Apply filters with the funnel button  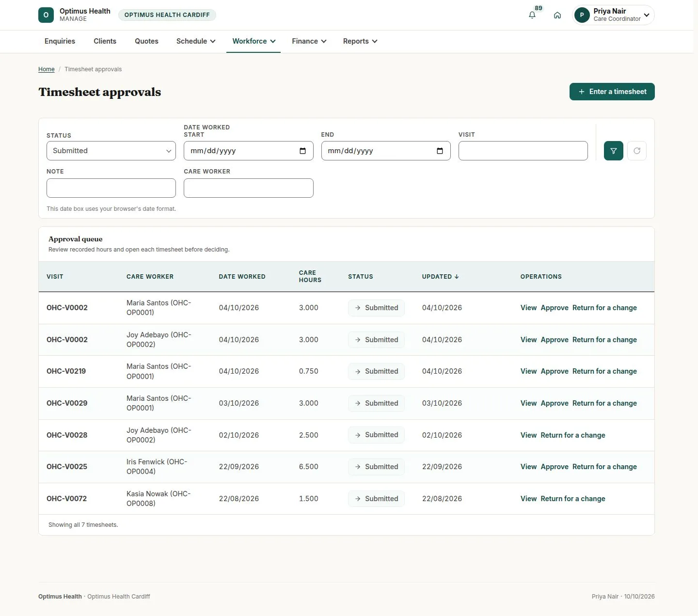coord(614,151)
